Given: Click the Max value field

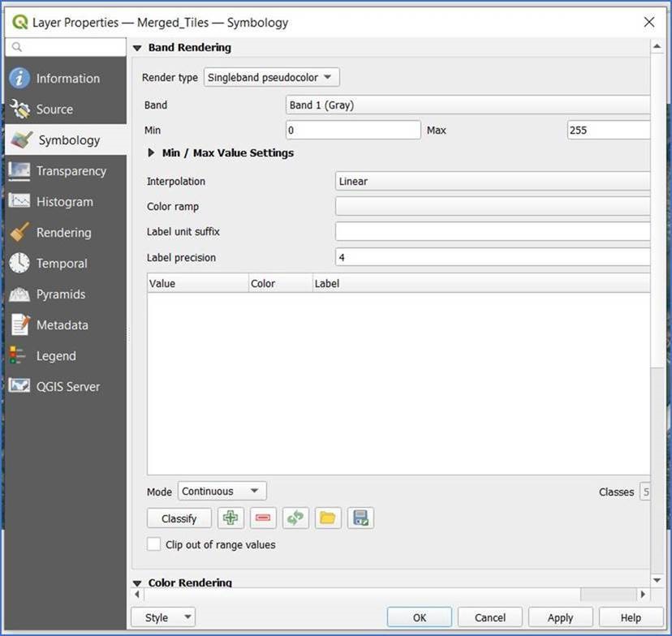Looking at the screenshot, I should click(609, 130).
